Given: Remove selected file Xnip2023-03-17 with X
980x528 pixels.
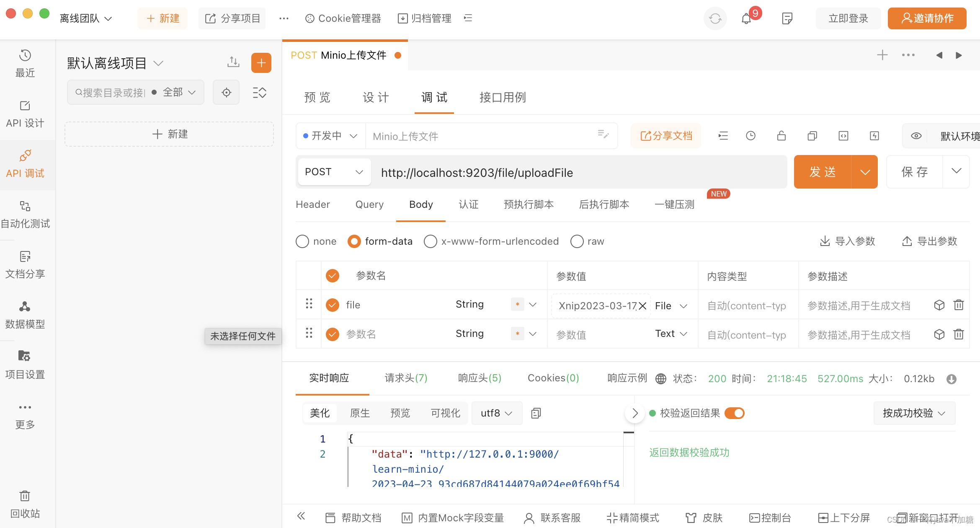Looking at the screenshot, I should tap(643, 306).
